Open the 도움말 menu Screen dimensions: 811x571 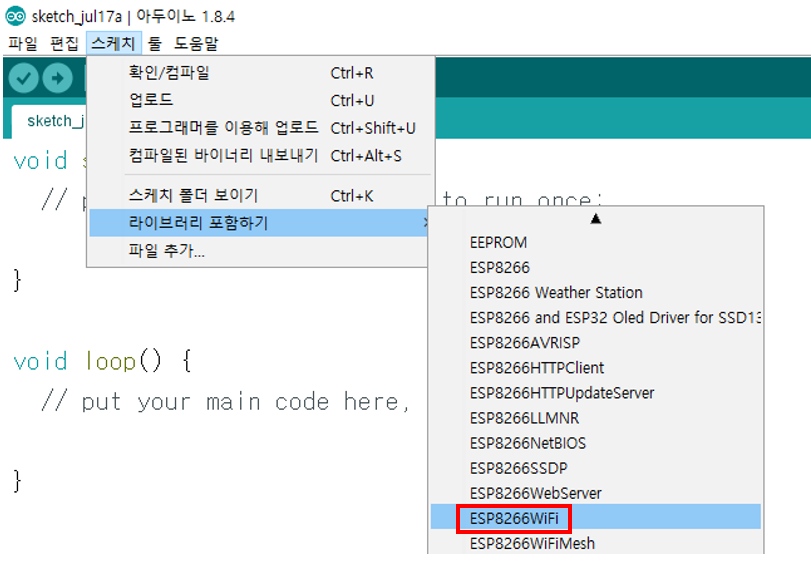tap(196, 43)
